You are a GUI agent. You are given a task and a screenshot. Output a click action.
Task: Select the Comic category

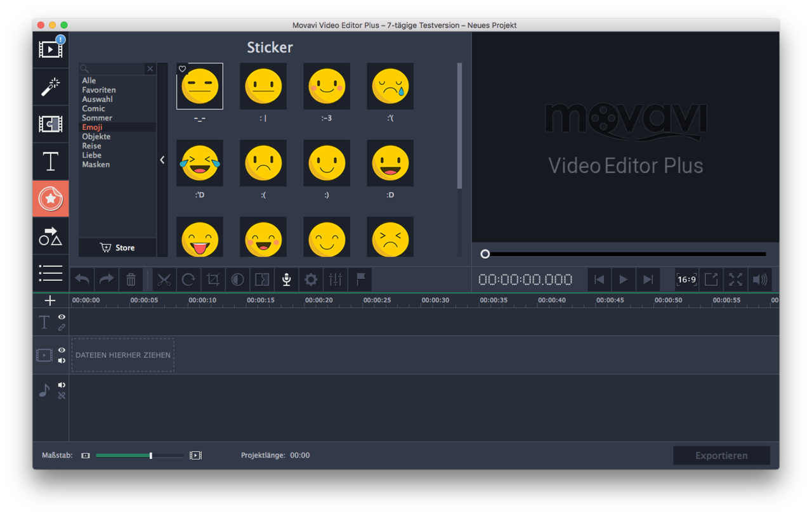pos(93,108)
